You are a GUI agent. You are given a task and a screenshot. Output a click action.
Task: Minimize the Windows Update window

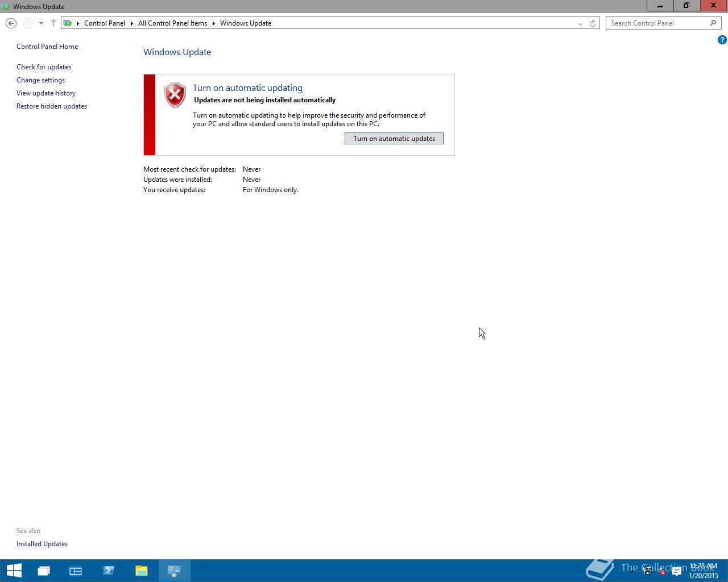click(x=660, y=6)
